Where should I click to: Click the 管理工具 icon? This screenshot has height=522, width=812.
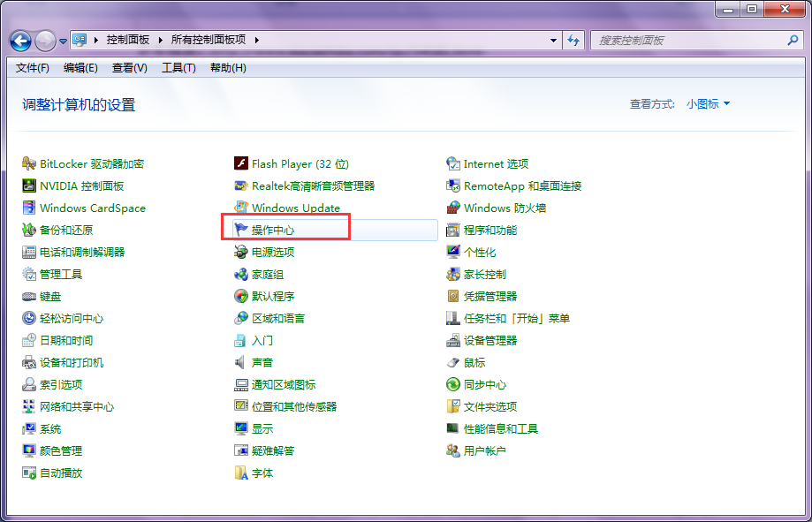point(28,274)
